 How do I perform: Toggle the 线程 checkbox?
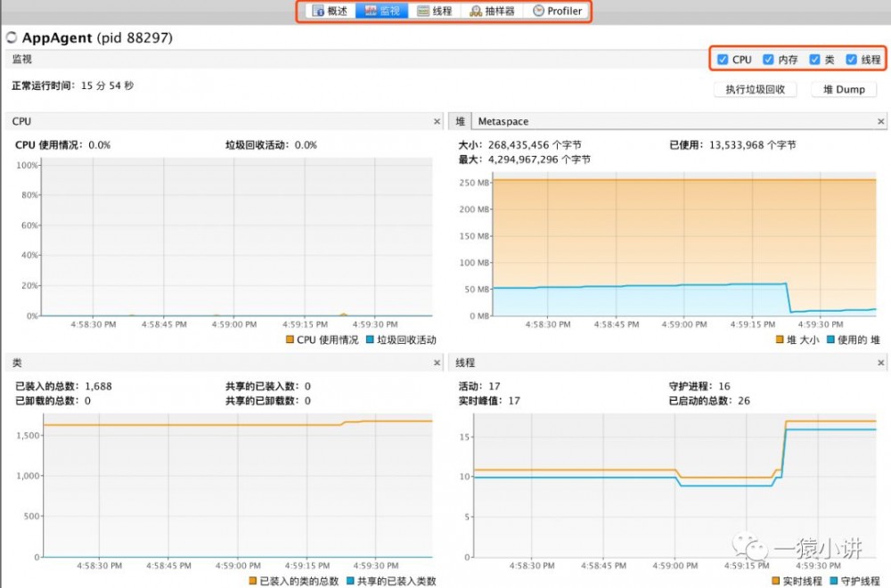tap(849, 59)
